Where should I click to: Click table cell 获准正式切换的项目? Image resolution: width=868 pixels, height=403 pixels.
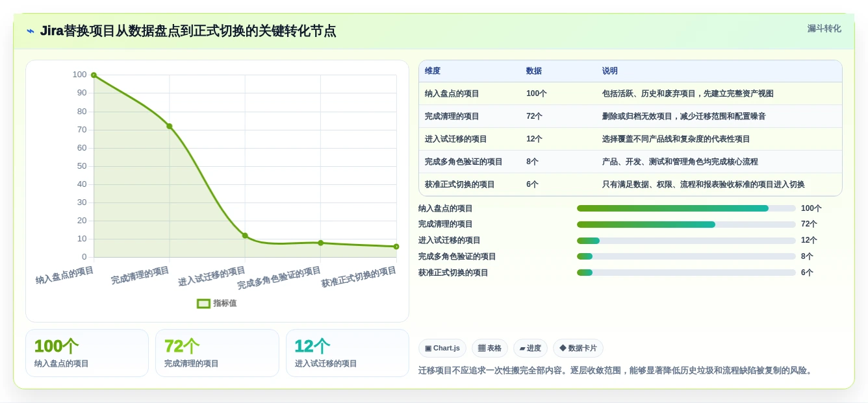[x=460, y=184]
